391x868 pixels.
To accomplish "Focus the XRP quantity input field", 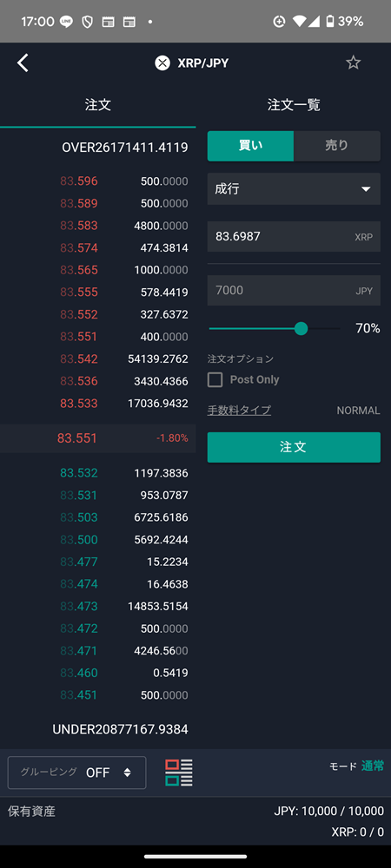I will pyautogui.click(x=294, y=236).
